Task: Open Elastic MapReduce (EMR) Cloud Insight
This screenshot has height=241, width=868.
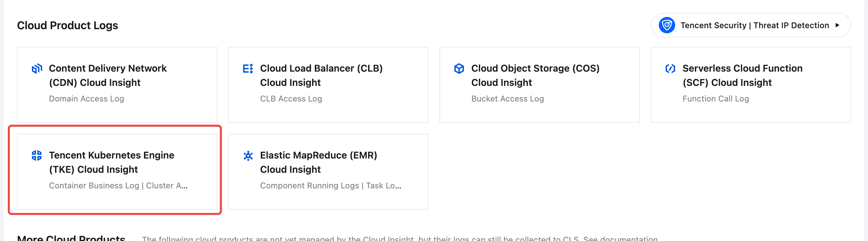Action: 319,162
